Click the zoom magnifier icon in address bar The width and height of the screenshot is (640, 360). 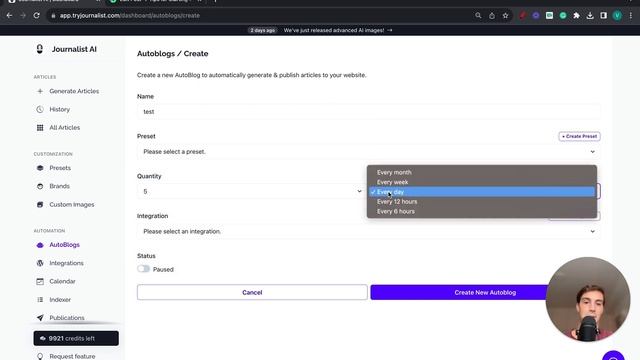click(478, 16)
